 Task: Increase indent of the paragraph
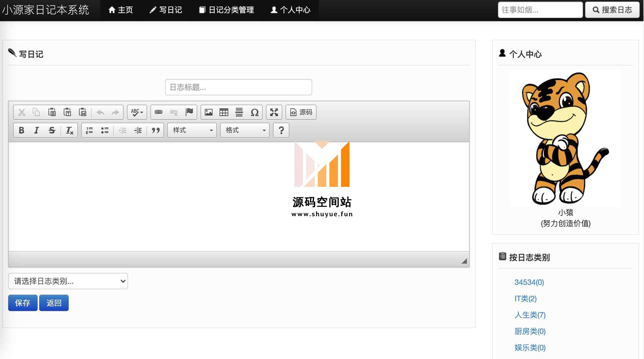point(138,130)
